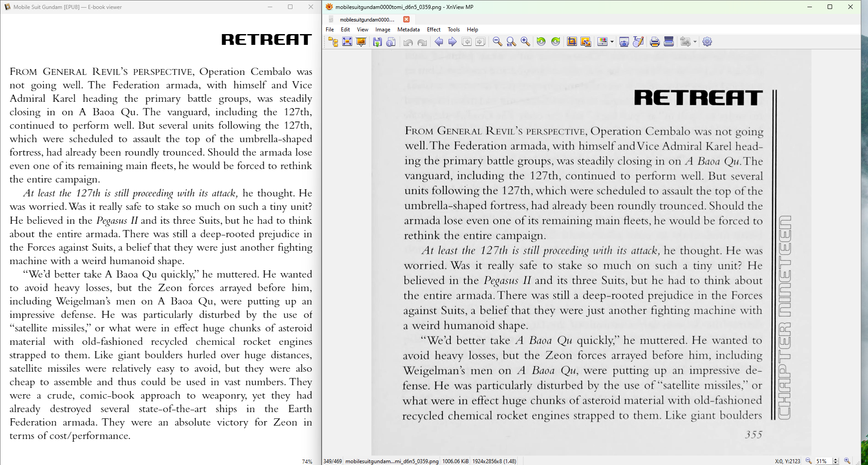868x465 pixels.
Task: Click the Scanner acquire icon
Action: point(669,42)
